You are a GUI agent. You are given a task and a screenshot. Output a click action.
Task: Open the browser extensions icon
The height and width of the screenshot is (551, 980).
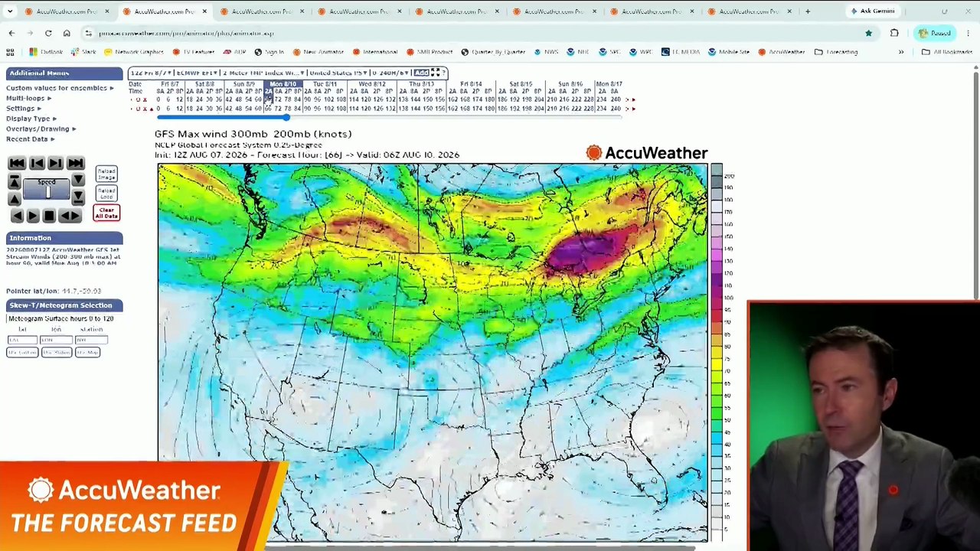point(894,33)
